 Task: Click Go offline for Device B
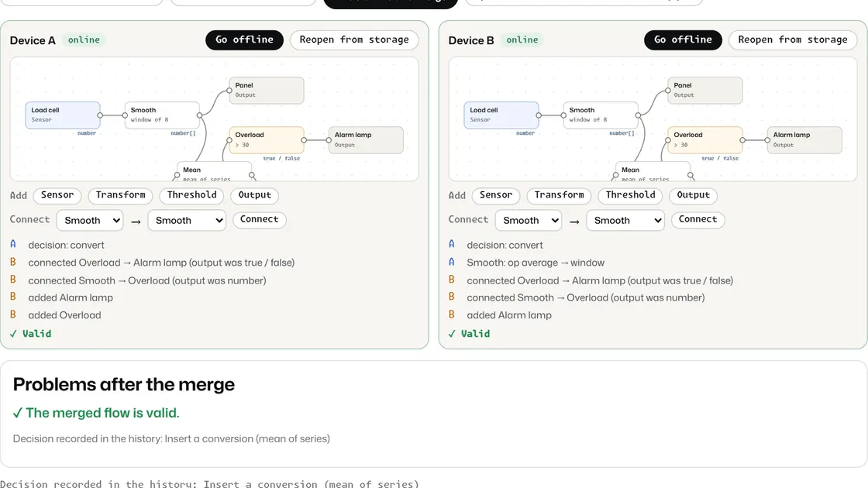point(683,40)
